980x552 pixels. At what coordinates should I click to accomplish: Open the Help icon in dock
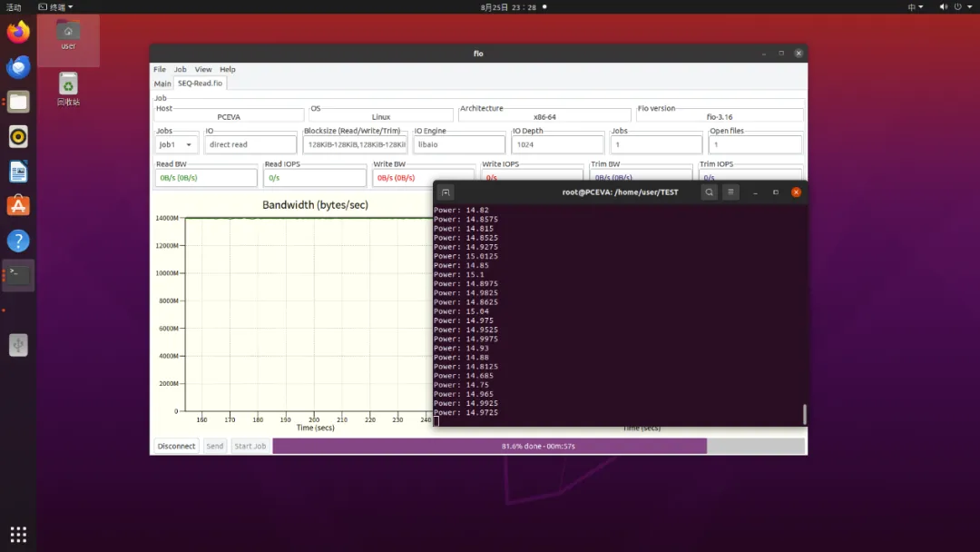coord(18,241)
